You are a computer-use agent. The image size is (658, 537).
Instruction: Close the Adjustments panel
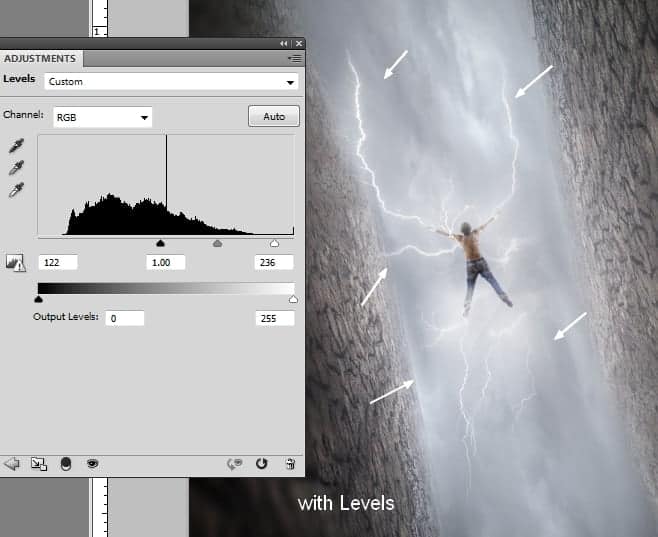point(299,43)
